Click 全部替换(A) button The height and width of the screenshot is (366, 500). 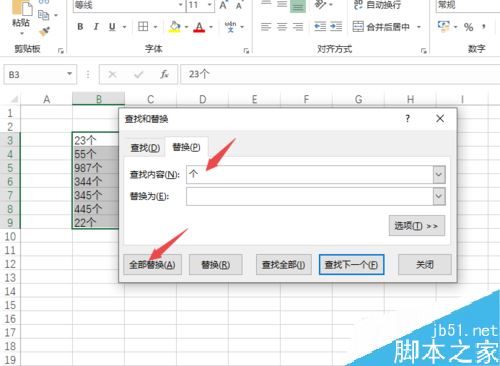[x=152, y=265]
